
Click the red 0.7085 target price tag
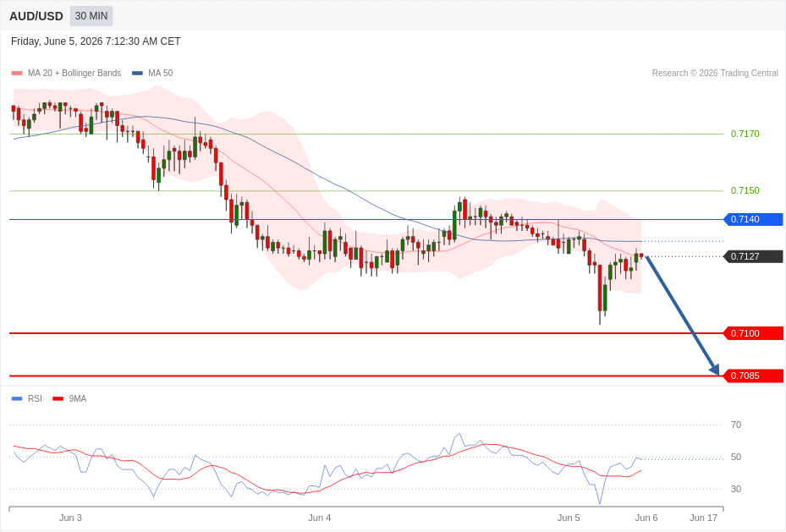(x=753, y=376)
